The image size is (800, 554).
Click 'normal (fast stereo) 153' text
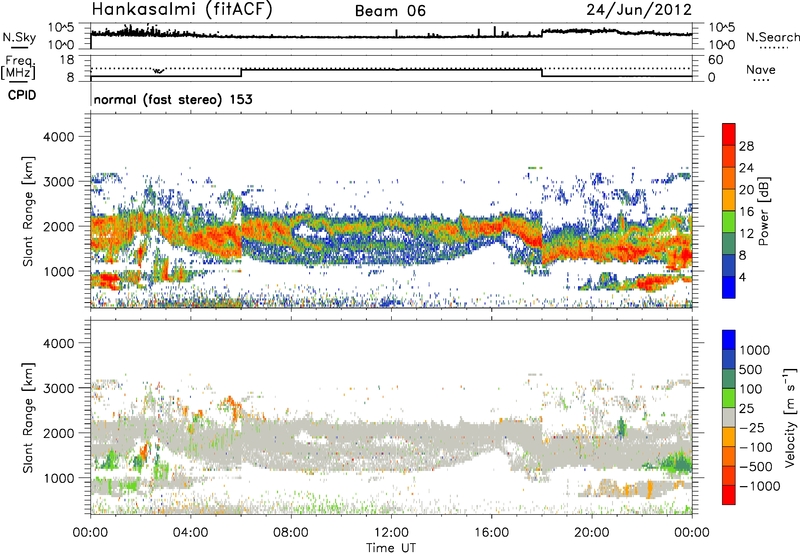click(173, 99)
